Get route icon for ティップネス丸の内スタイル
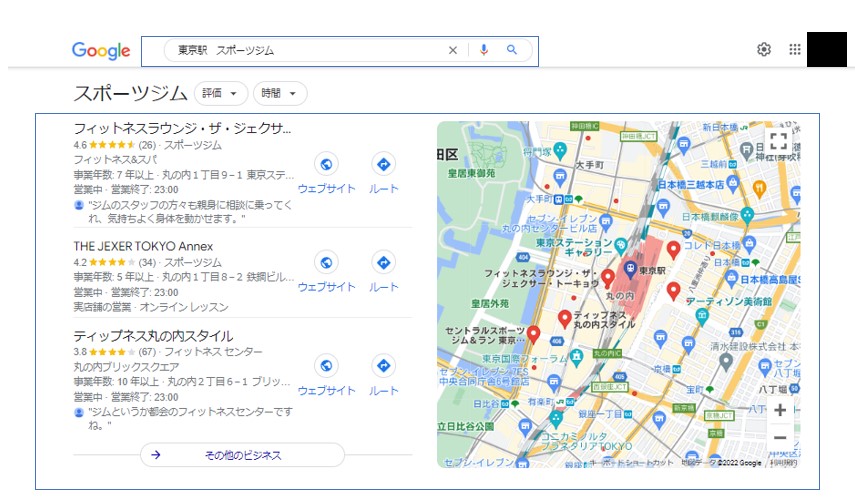The width and height of the screenshot is (855, 500). point(383,366)
